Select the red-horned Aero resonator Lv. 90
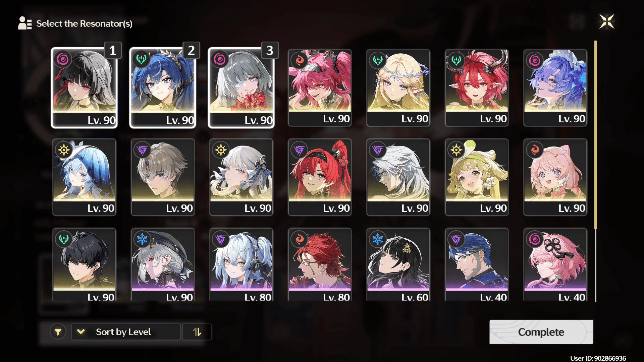644x362 pixels. [x=477, y=88]
